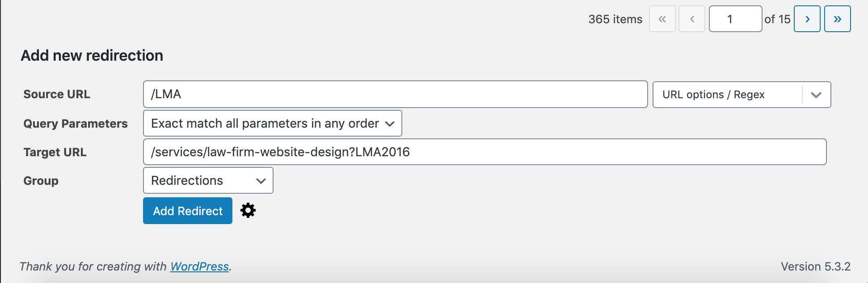Open the URL options / Regex selector

click(742, 95)
